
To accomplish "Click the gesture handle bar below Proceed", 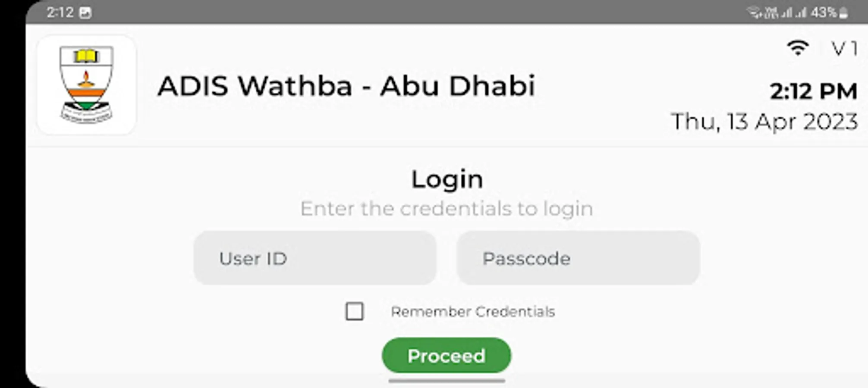I will pos(447,381).
